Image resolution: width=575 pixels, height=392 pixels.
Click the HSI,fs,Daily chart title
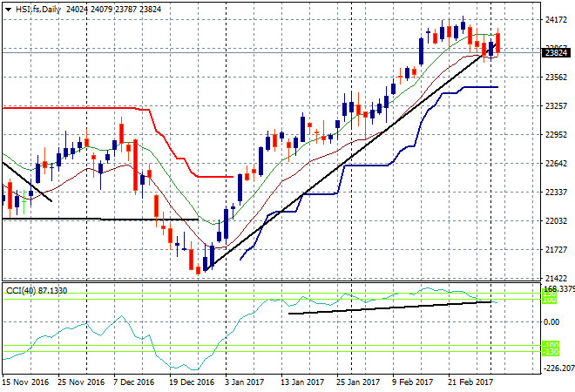(x=37, y=10)
